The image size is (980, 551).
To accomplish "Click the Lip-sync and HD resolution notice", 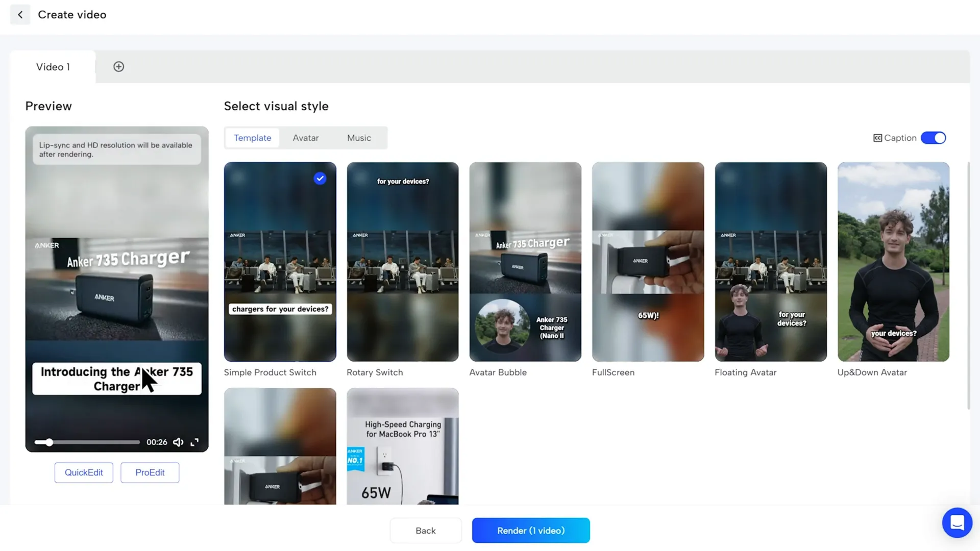I will click(x=117, y=149).
